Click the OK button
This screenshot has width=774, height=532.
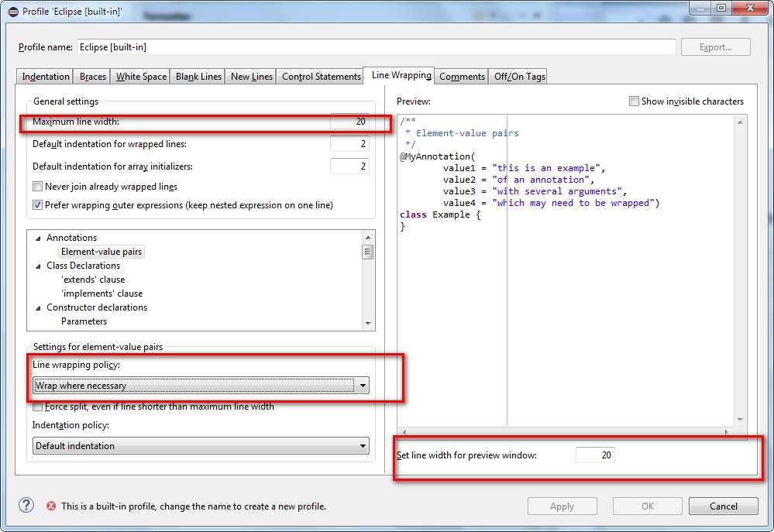(647, 506)
